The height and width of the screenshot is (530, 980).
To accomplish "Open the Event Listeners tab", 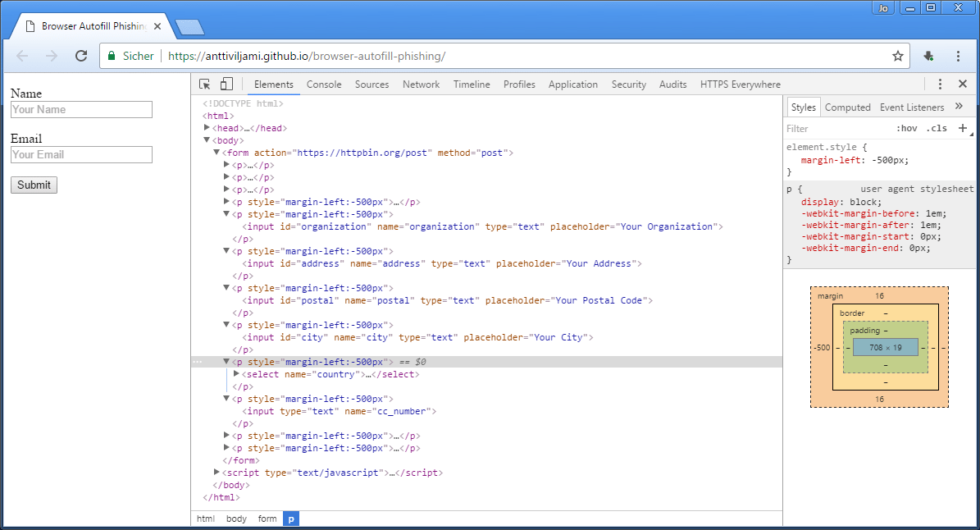I will pyautogui.click(x=912, y=107).
